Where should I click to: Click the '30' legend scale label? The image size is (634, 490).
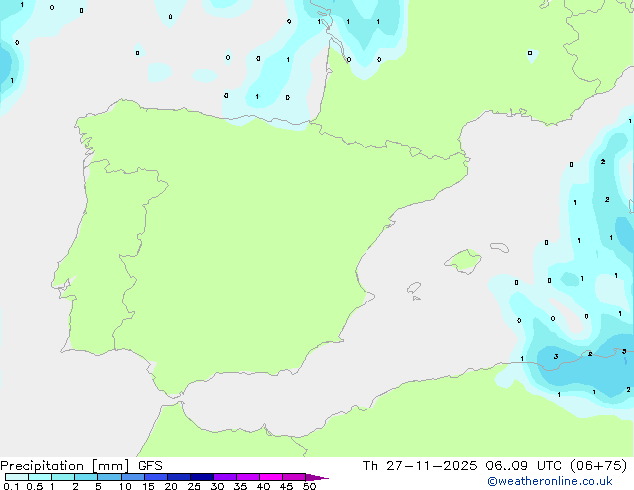217,486
